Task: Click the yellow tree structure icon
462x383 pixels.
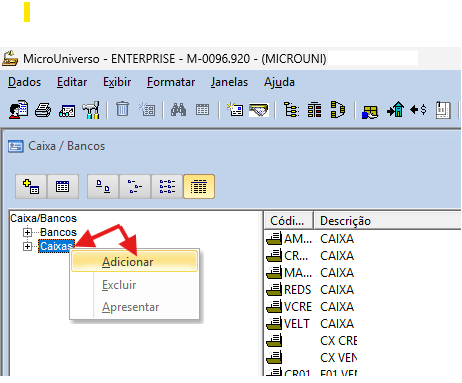Action: point(291,110)
